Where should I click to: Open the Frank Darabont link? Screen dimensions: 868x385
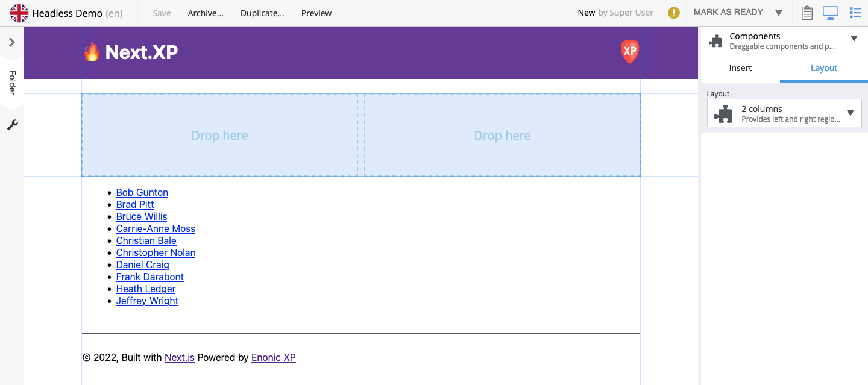150,277
